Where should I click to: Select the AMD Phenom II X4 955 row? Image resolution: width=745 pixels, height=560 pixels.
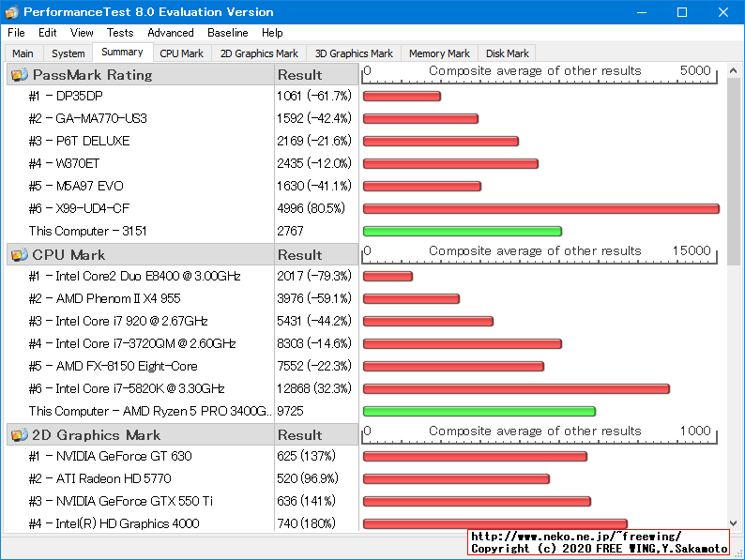click(x=141, y=298)
